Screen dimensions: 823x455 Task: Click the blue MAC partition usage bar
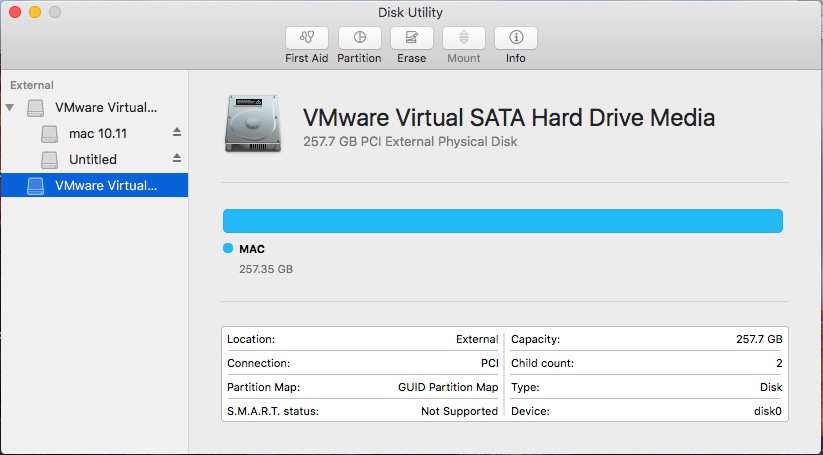[503, 221]
